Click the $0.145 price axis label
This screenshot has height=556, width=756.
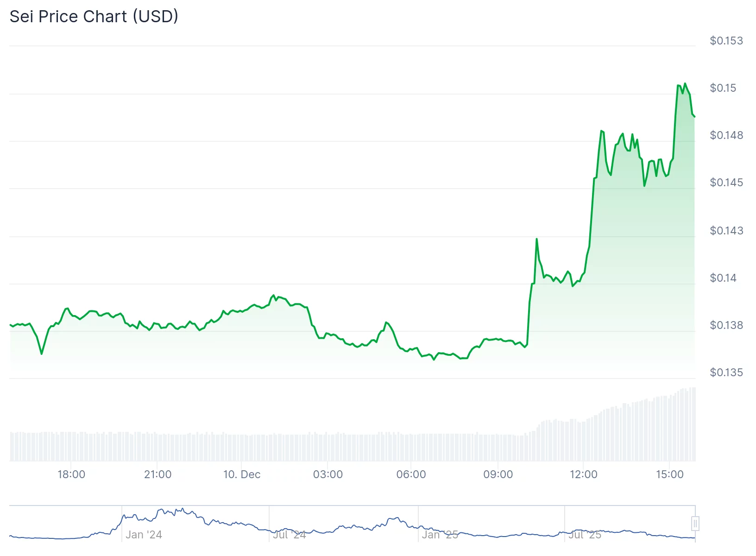(726, 183)
